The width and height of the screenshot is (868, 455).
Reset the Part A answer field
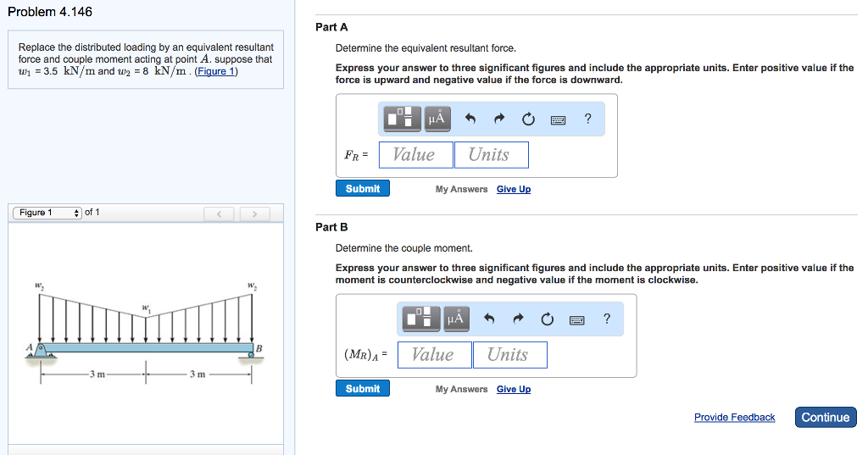click(x=528, y=119)
